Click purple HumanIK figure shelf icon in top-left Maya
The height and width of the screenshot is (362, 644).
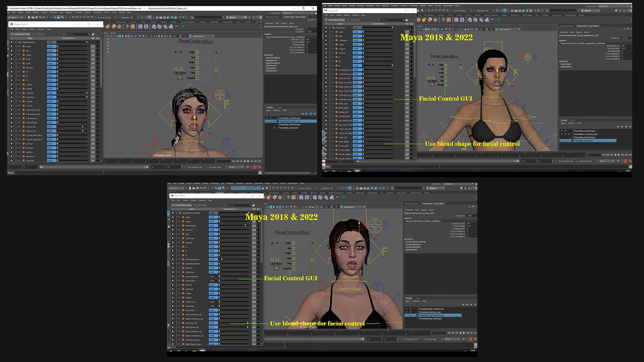(146, 26)
